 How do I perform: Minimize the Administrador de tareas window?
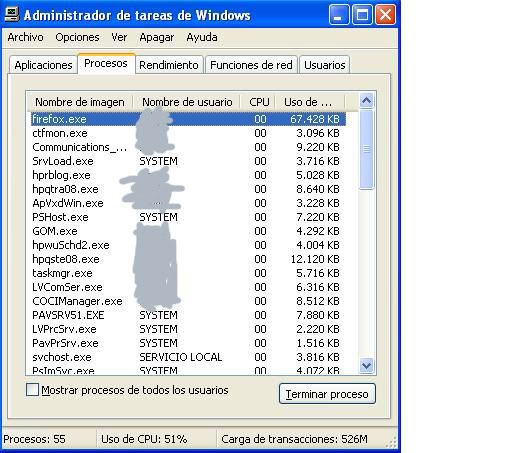(339, 14)
